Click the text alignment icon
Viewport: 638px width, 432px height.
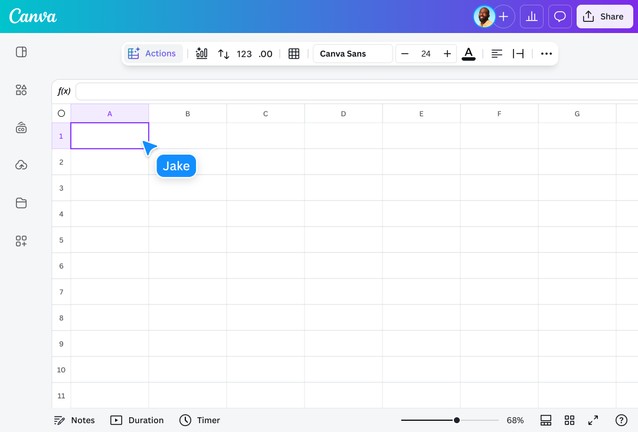[x=497, y=54]
